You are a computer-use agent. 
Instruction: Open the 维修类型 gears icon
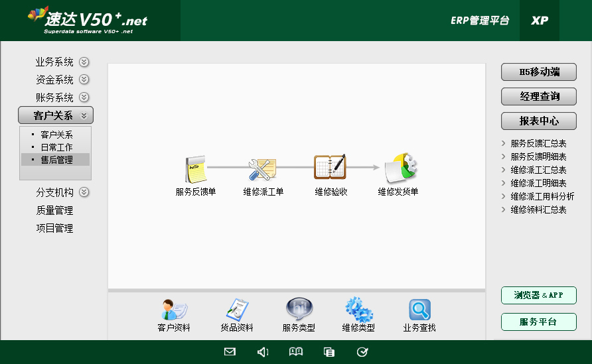point(358,310)
